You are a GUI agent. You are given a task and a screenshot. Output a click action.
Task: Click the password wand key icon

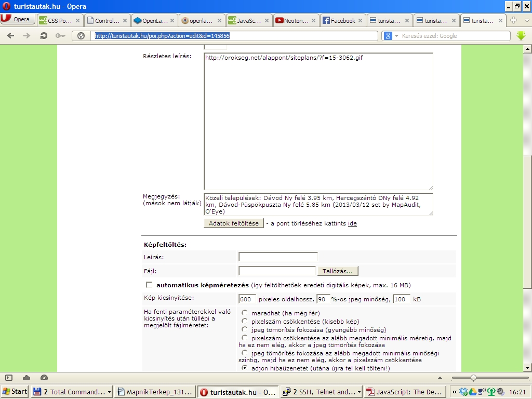point(61,36)
